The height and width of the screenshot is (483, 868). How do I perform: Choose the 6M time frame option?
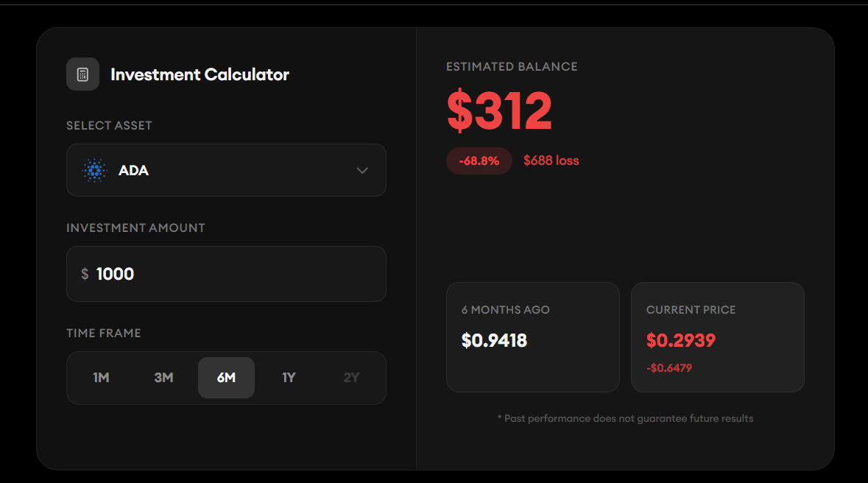coord(226,378)
